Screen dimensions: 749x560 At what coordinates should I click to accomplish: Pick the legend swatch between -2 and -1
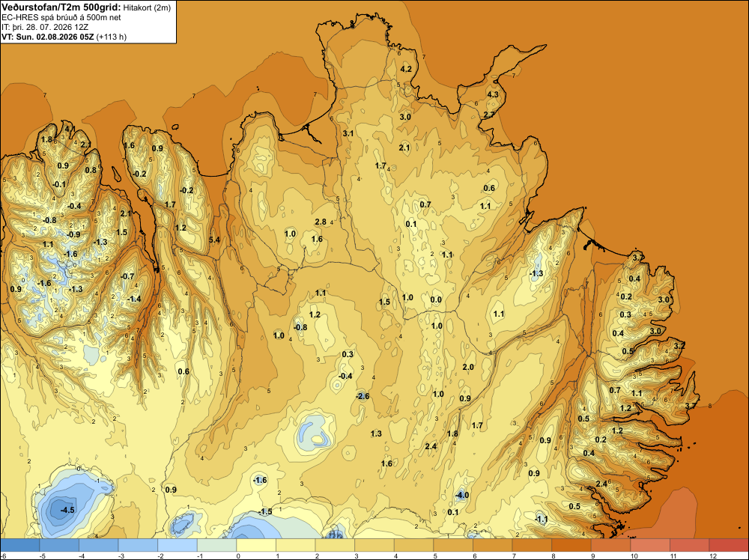pos(178,545)
